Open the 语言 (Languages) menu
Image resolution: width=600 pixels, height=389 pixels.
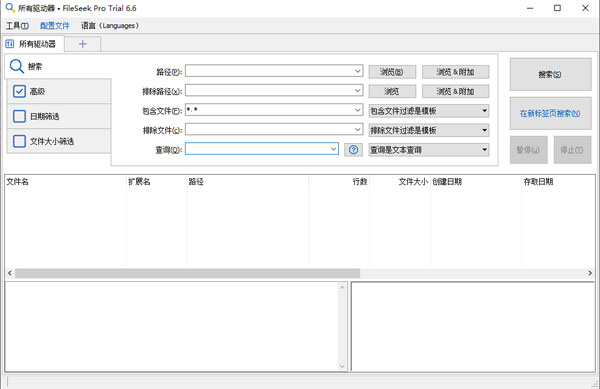point(109,26)
